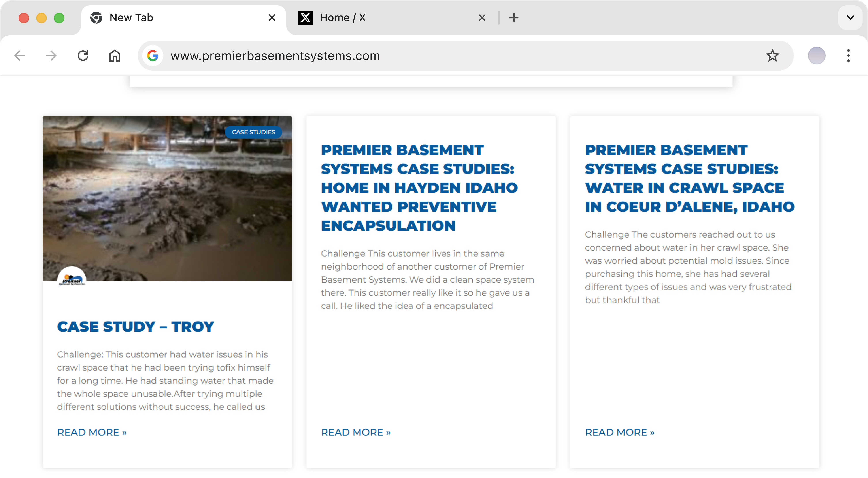
Task: Bookmark this page with the star icon
Action: tap(772, 56)
